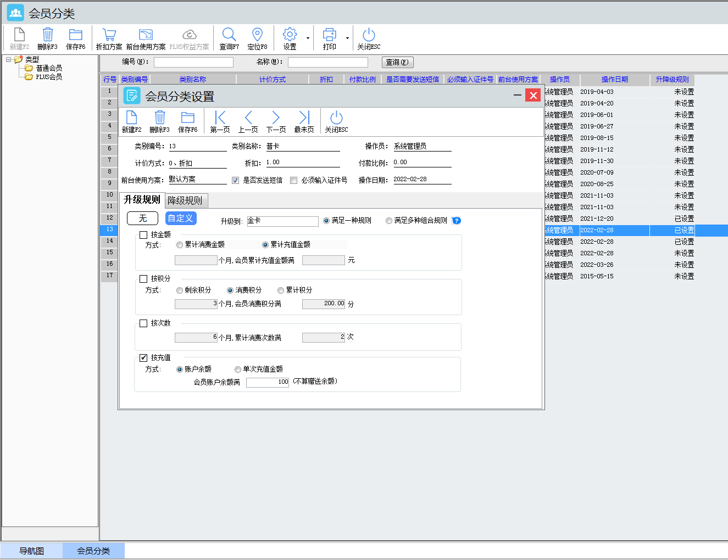Go to 第一页 in the settings dialog
The image size is (728, 560).
point(220,118)
